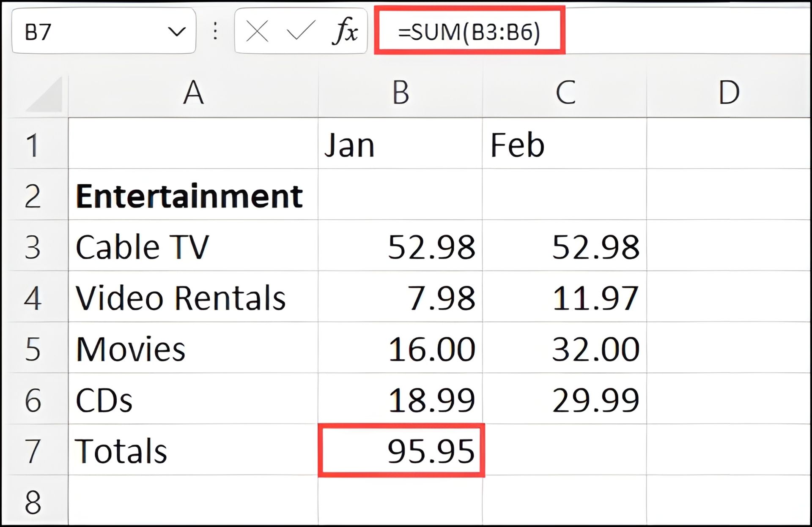Click the Movies label cell
This screenshot has height=527, width=812.
[x=193, y=348]
